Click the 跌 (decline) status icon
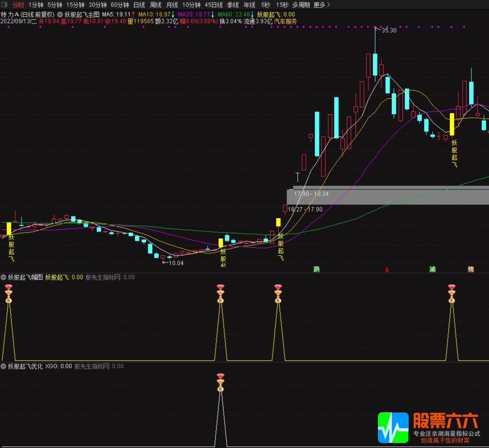 (x=317, y=270)
